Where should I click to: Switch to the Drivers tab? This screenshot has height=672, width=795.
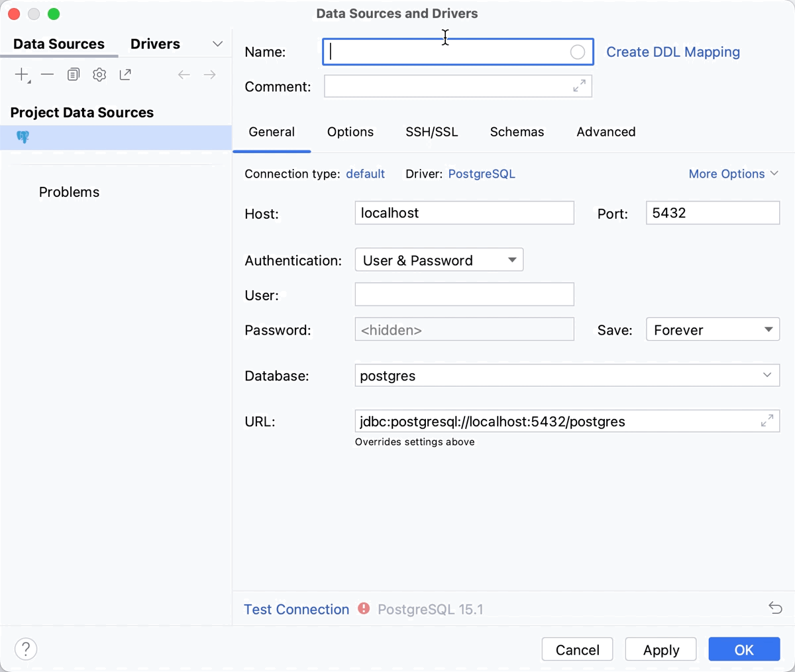[155, 44]
